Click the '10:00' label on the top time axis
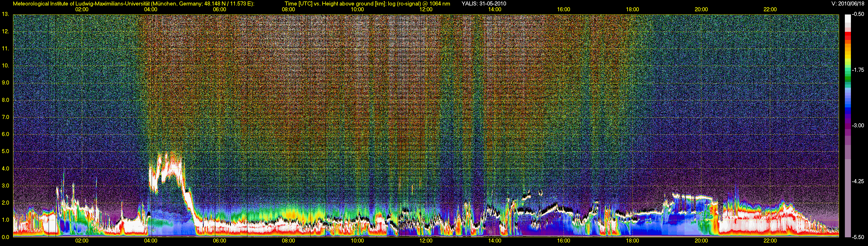This screenshot has width=868, height=246. pyautogui.click(x=357, y=10)
